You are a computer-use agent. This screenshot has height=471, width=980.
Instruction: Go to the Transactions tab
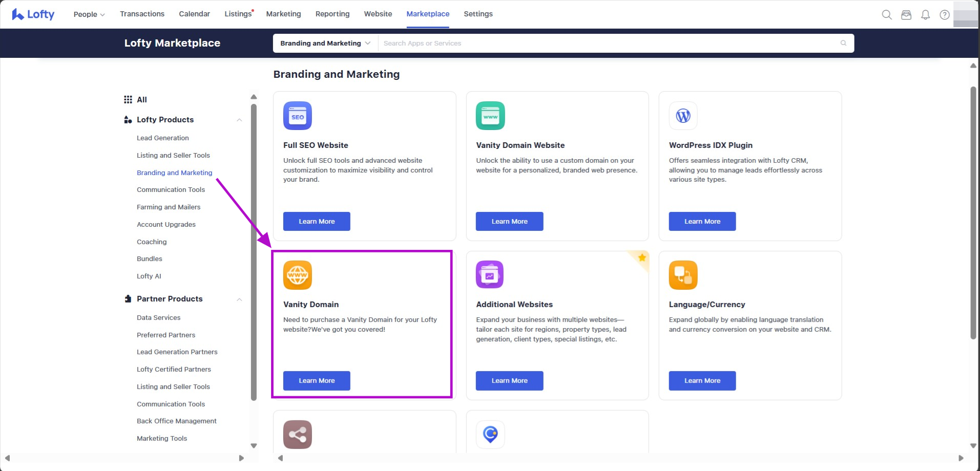142,14
